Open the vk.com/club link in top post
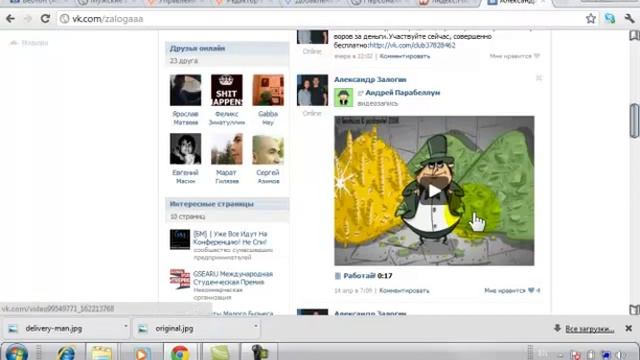The width and height of the screenshot is (640, 360). 412,45
